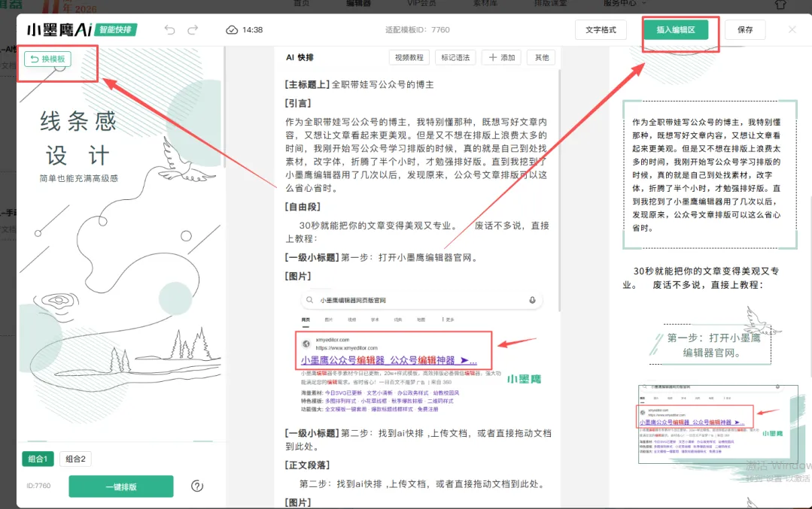Image resolution: width=812 pixels, height=509 pixels.
Task: Click the [一级小标题] 第二步 line
Action: (x=418, y=440)
